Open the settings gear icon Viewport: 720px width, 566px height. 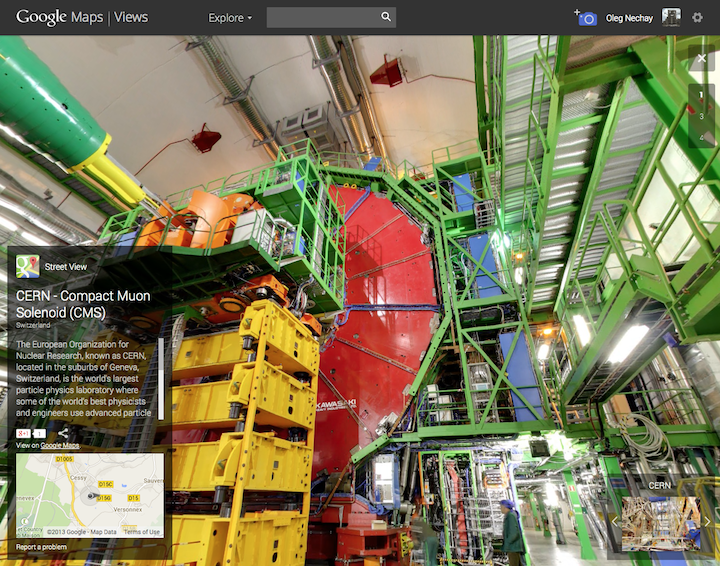[697, 17]
